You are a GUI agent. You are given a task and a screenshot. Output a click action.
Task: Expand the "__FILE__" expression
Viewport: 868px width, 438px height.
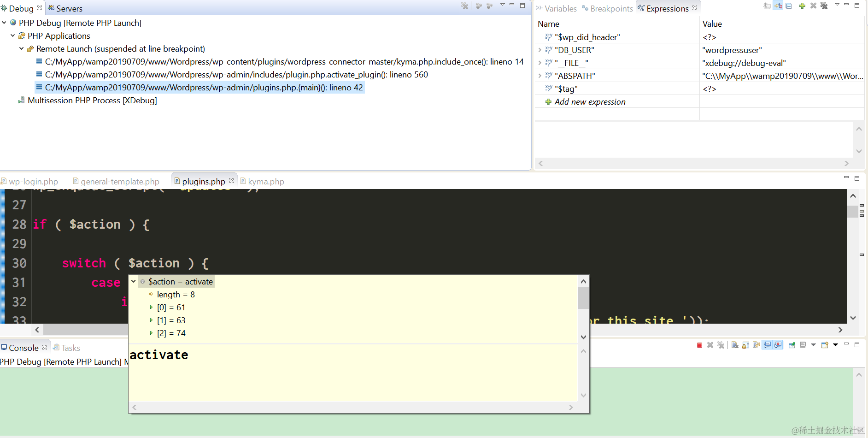(x=540, y=63)
